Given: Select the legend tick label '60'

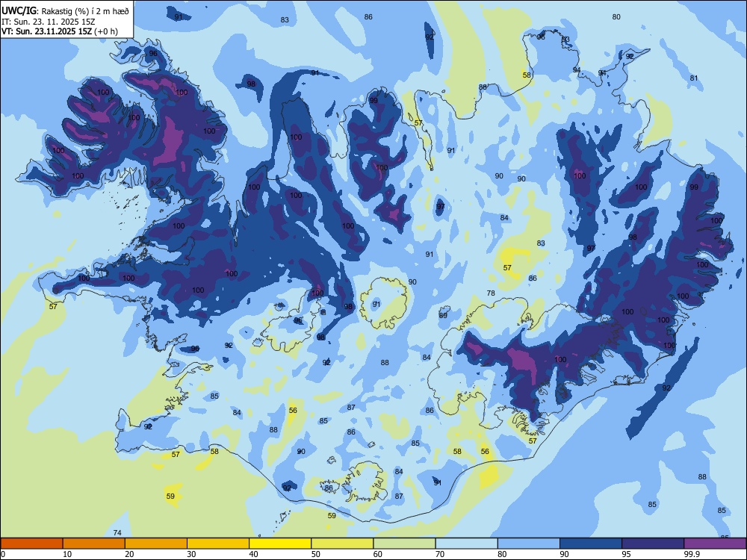Looking at the screenshot, I should 378,554.
